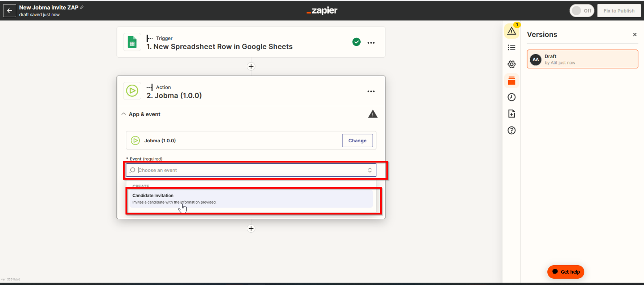Open the Jobma action three-dot menu
Screen dimensions: 644x285
371,91
